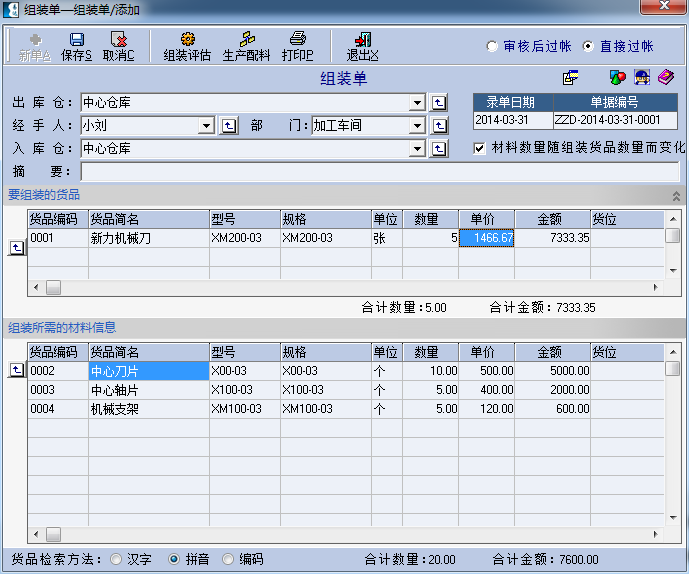Screen dimensions: 689x574
Task: Click the 摘要 summary input field
Action: 380,171
